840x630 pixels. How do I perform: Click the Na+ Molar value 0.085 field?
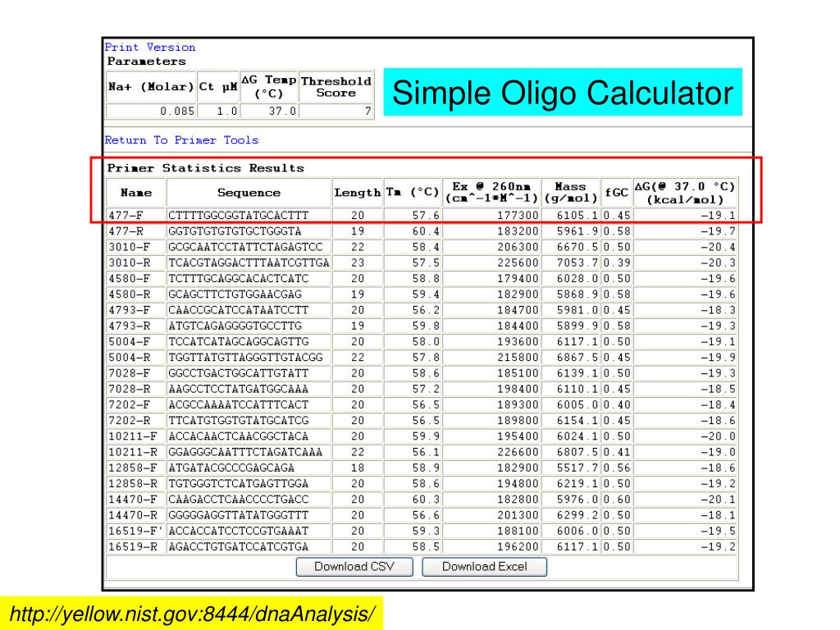coord(151,111)
